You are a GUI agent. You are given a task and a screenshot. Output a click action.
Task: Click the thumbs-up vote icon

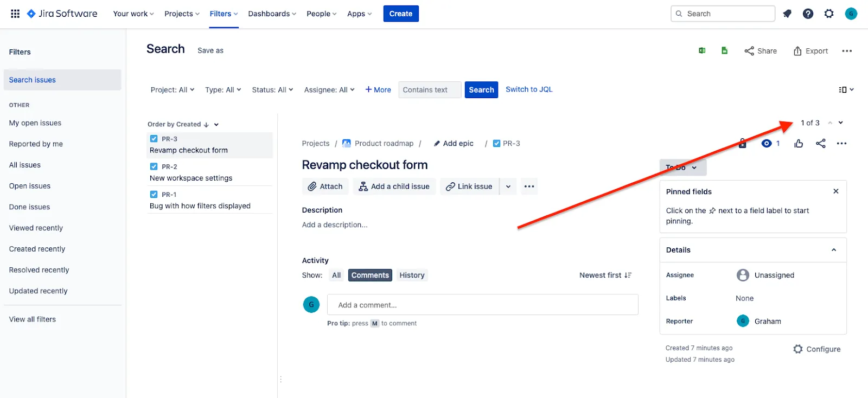(799, 144)
